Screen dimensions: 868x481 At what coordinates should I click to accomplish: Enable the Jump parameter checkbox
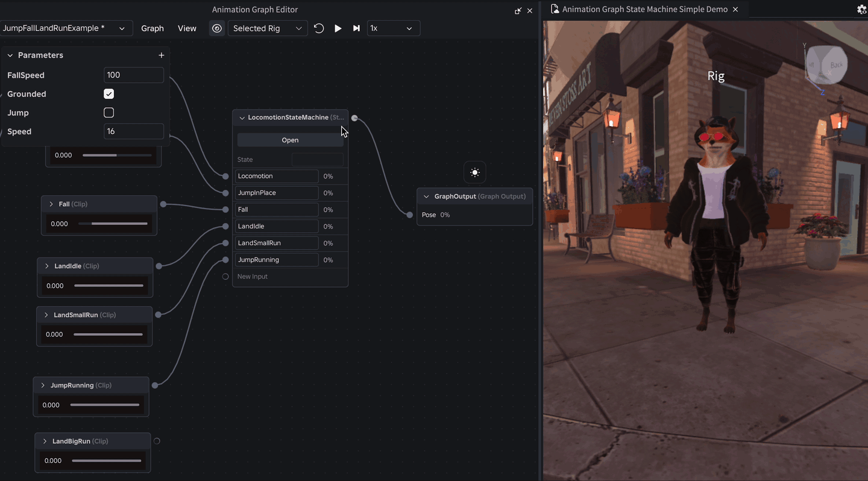[x=109, y=113]
